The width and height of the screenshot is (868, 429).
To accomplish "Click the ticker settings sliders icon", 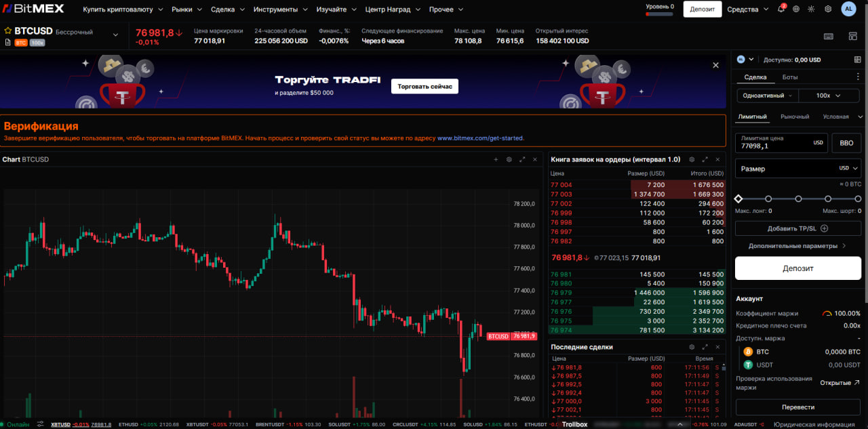I will [x=41, y=424].
